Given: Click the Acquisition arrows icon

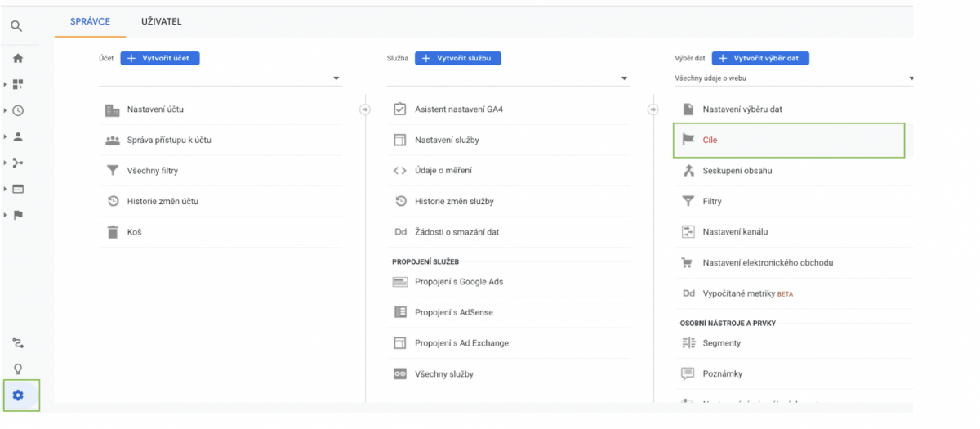Looking at the screenshot, I should point(18,163).
